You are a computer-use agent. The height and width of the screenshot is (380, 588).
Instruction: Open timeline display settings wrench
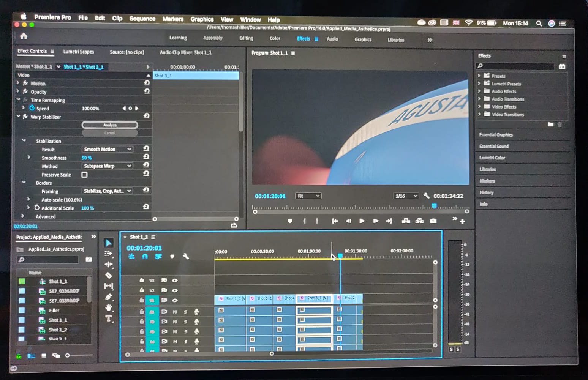(186, 257)
